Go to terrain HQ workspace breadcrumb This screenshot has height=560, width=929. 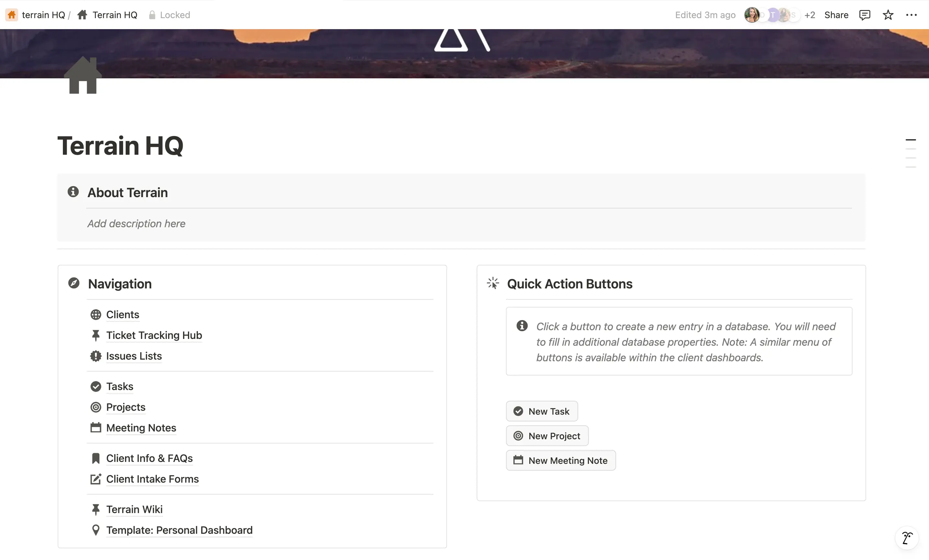coord(43,15)
